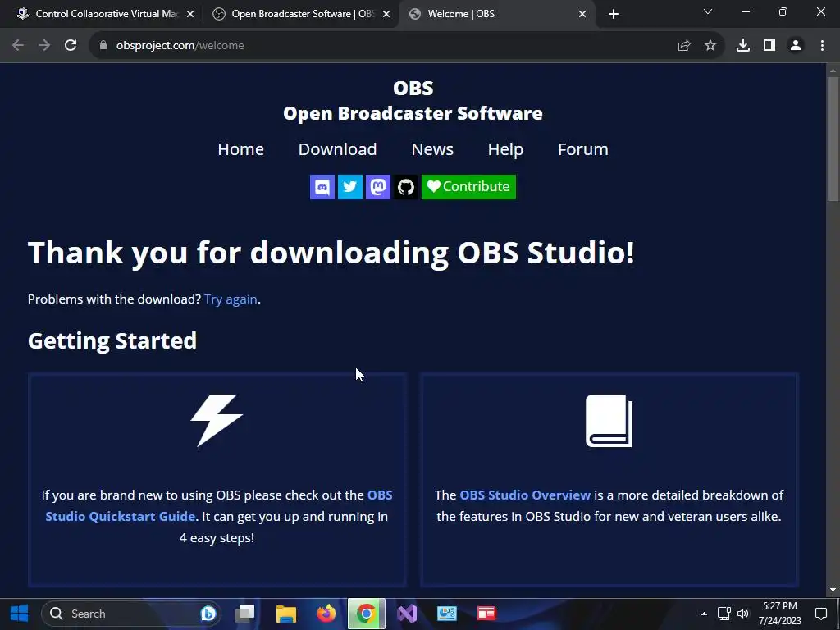Open Chrome downloads icon
Viewport: 840px width, 630px height.
(743, 46)
